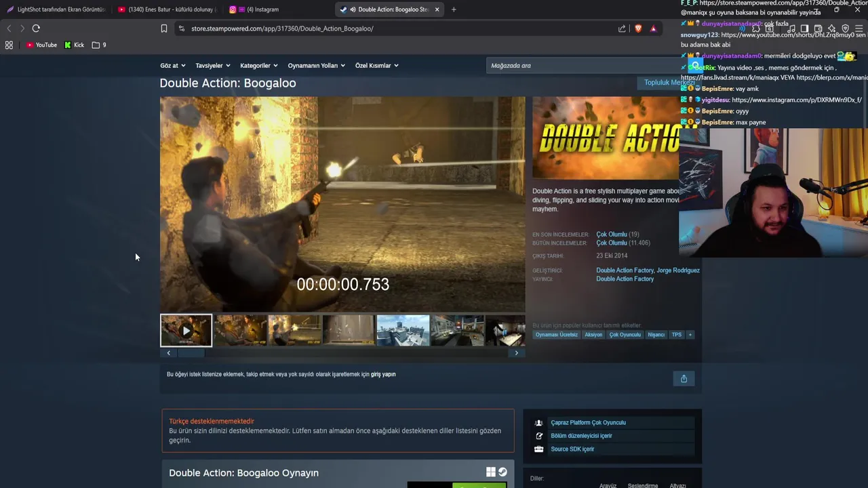Expand the Özel Kısımlar dropdown menu
Screen dimensions: 868x488
tap(376, 66)
